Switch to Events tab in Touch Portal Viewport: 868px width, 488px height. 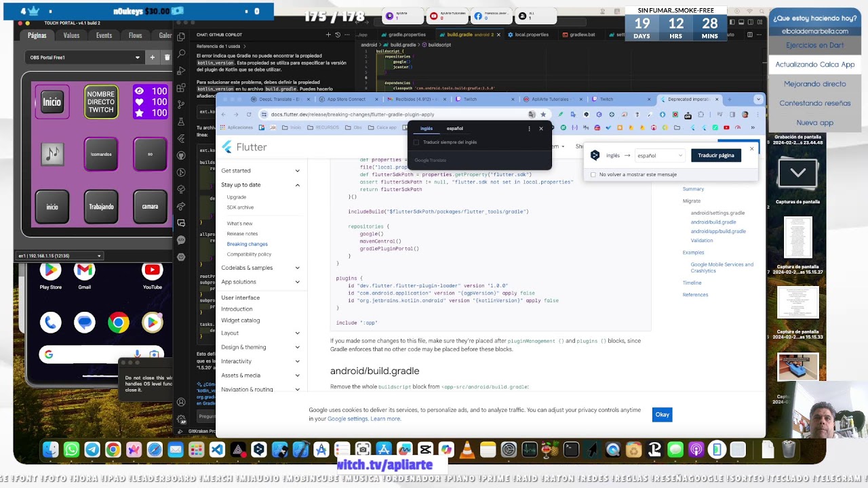coord(104,35)
